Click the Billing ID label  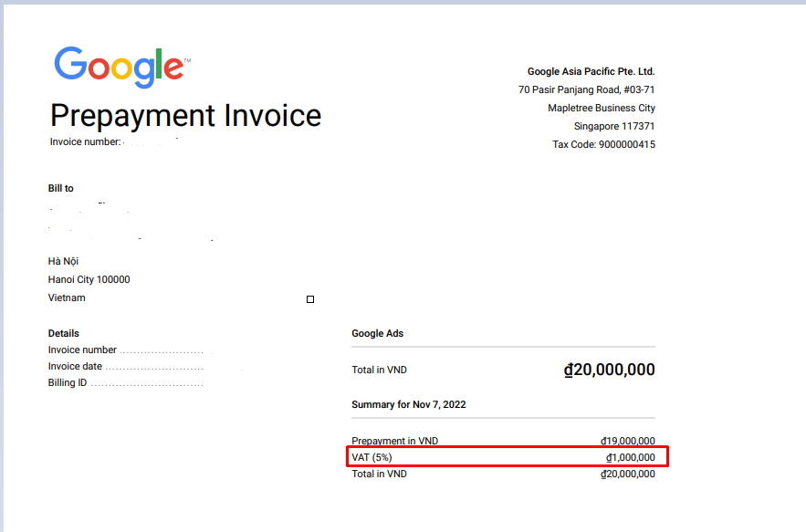click(x=68, y=382)
